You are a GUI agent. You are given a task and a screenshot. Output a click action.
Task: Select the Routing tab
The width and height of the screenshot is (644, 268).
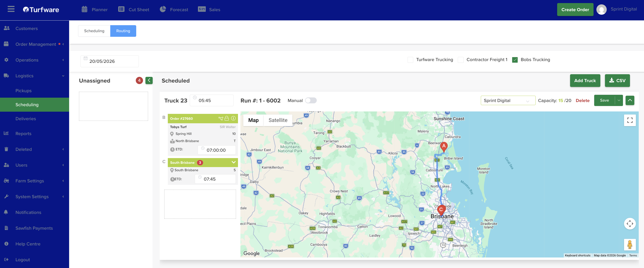[123, 31]
